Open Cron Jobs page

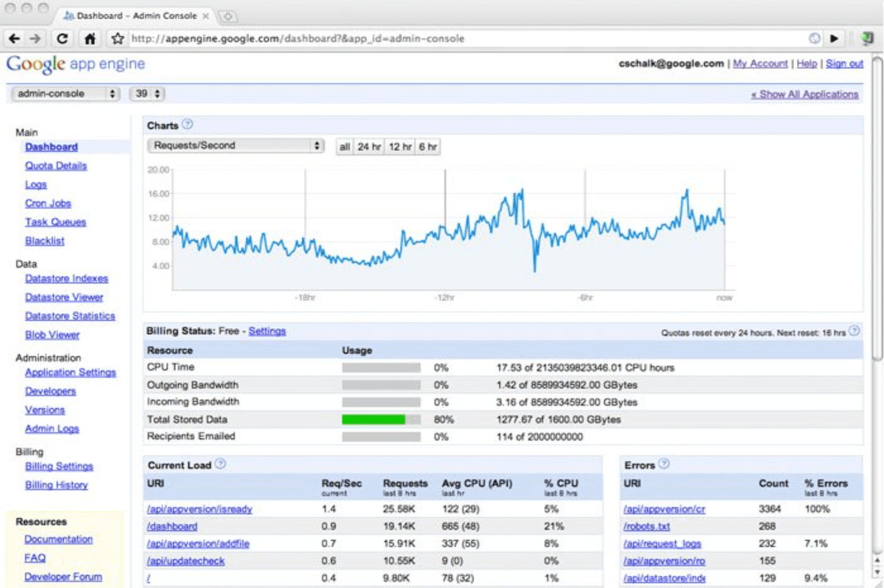(48, 204)
